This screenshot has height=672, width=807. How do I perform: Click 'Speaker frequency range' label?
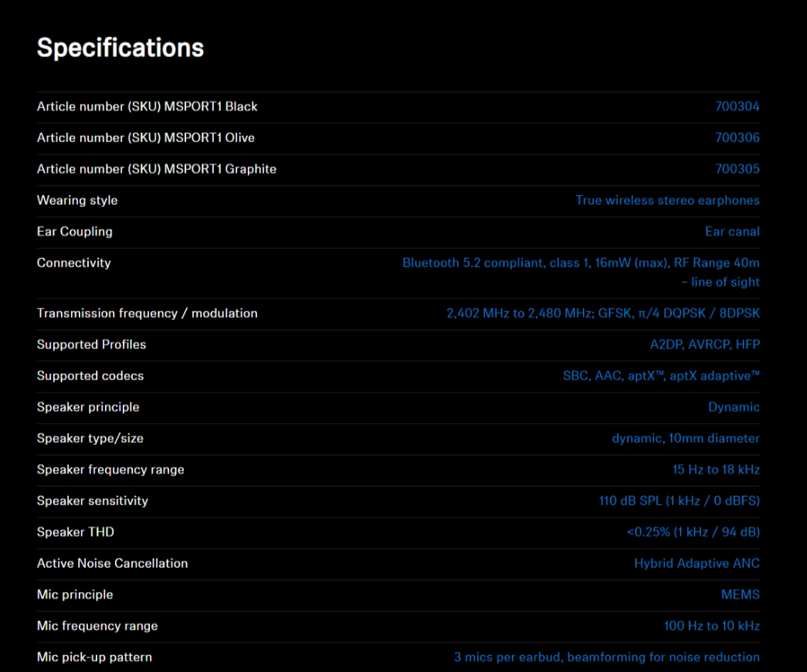[x=110, y=470]
